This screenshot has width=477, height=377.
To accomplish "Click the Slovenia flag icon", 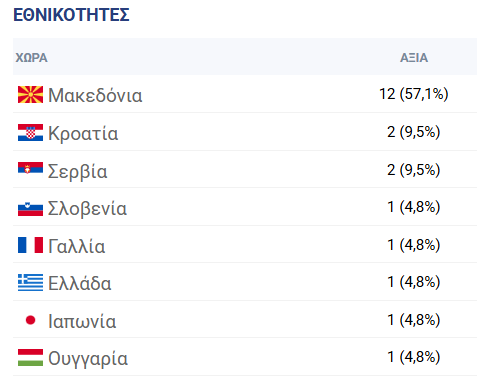I will (30, 209).
